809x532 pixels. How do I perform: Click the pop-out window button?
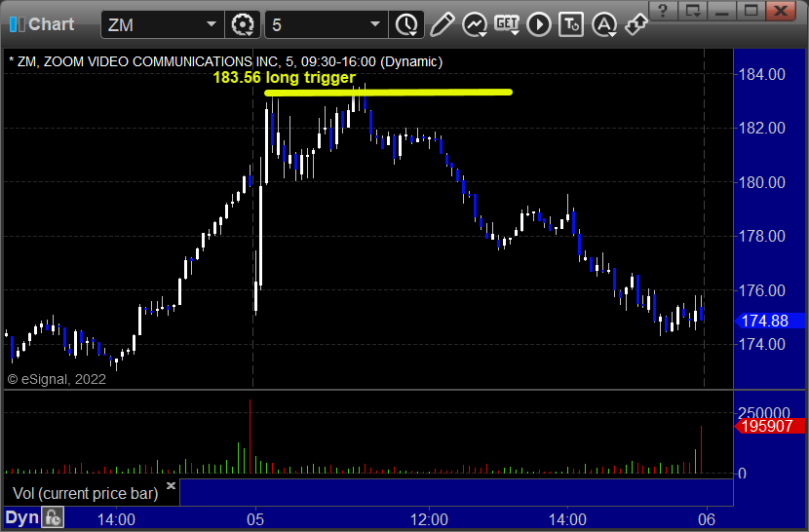click(x=692, y=11)
